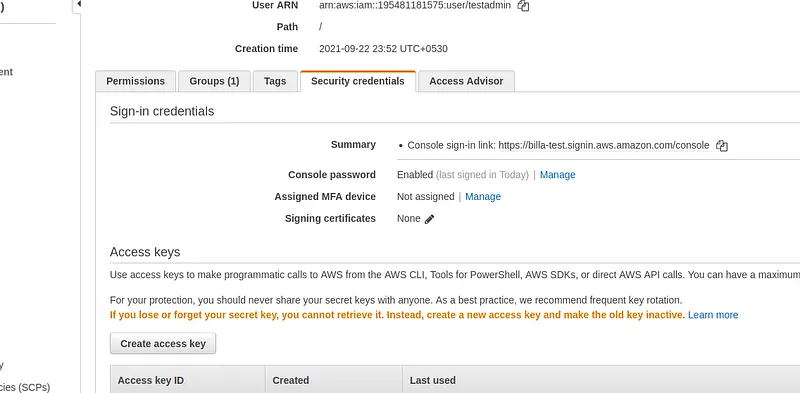The image size is (800, 393).
Task: Click the 'Not assigned' MFA status
Action: [426, 196]
